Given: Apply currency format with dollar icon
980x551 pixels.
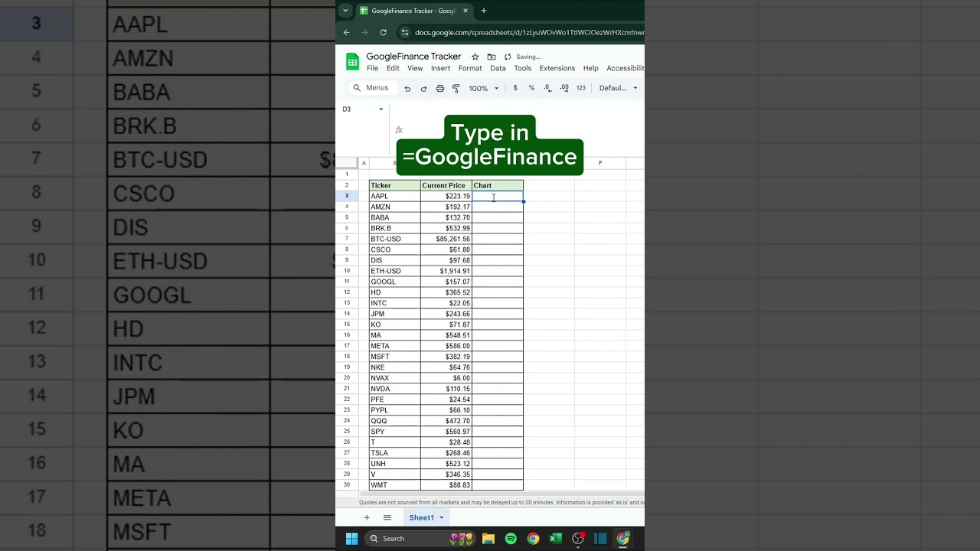Looking at the screenshot, I should tap(515, 88).
